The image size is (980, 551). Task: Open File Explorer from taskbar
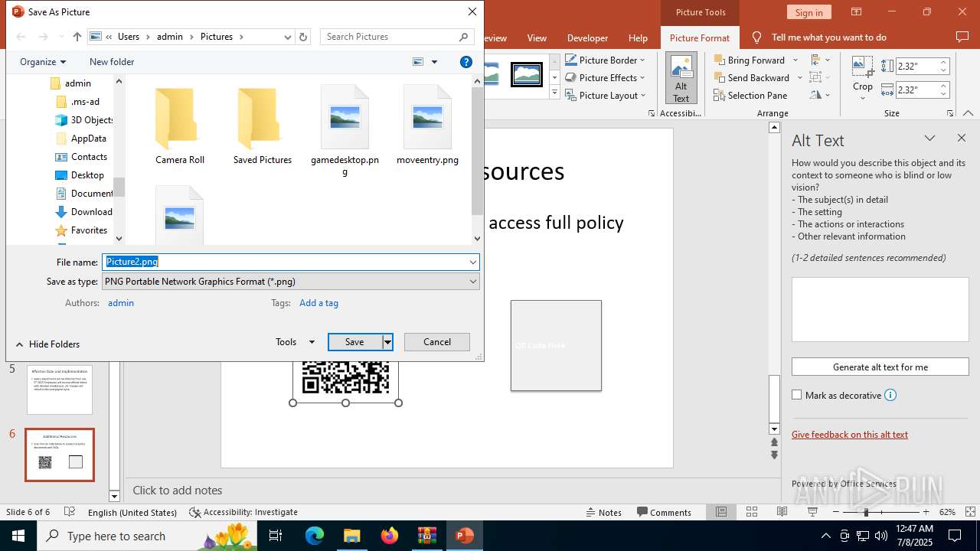pos(351,536)
